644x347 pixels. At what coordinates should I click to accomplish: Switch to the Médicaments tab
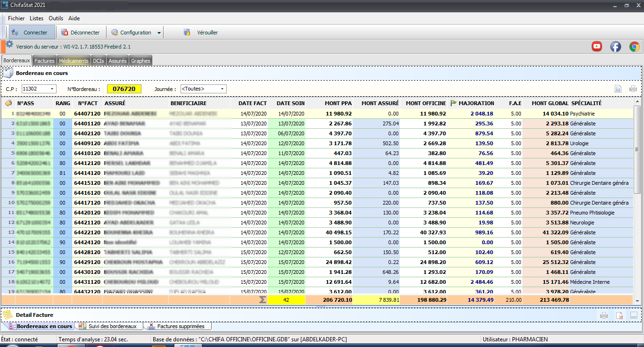pyautogui.click(x=74, y=61)
